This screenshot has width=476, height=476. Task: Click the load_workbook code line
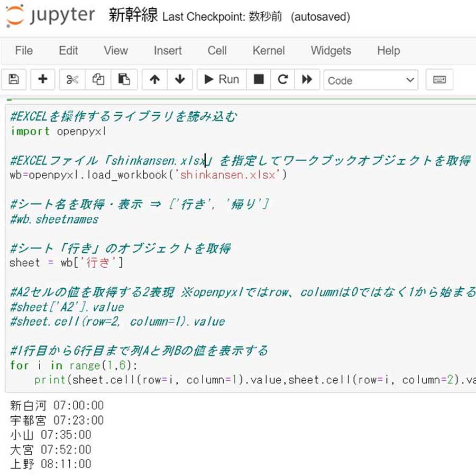148,175
